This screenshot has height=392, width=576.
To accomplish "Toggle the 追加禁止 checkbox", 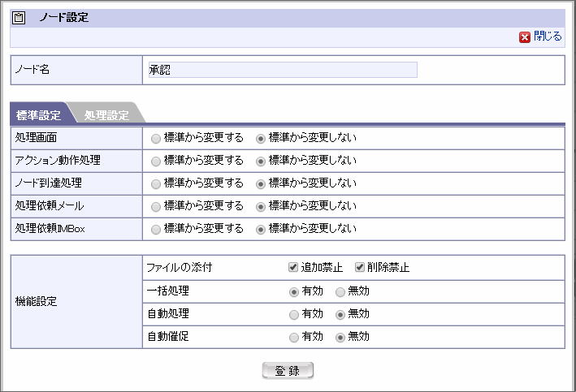I will point(293,267).
